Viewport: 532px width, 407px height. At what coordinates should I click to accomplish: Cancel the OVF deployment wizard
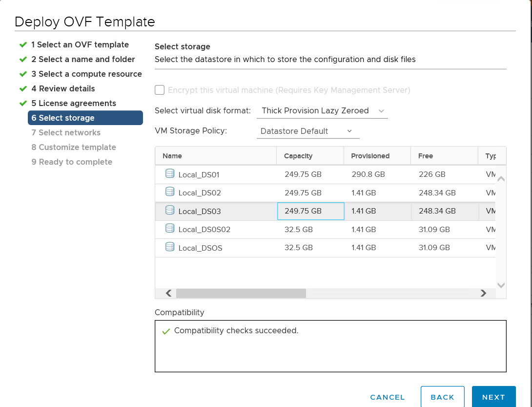point(388,397)
